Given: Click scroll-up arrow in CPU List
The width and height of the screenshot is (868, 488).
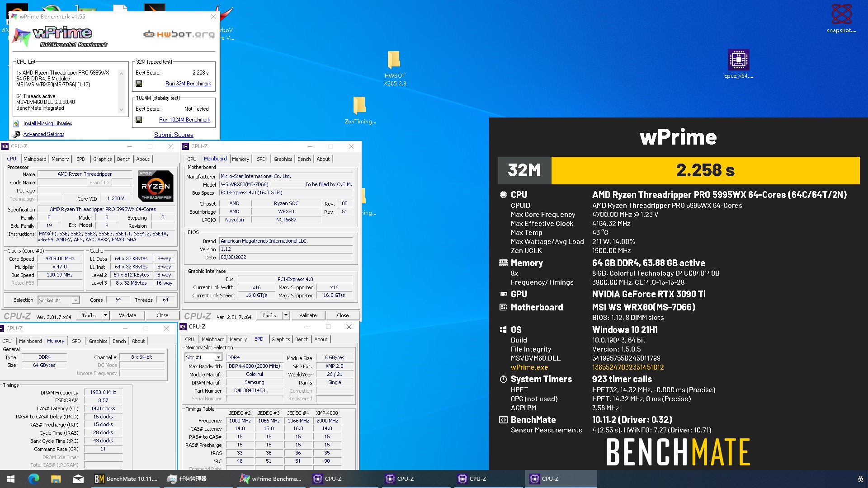Looking at the screenshot, I should tap(121, 73).
